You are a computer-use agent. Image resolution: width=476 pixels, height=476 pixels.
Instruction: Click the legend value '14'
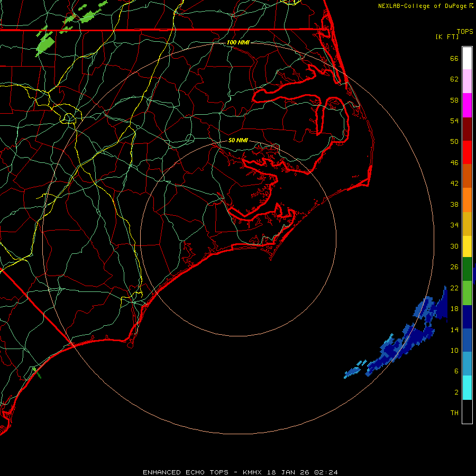pos(454,329)
